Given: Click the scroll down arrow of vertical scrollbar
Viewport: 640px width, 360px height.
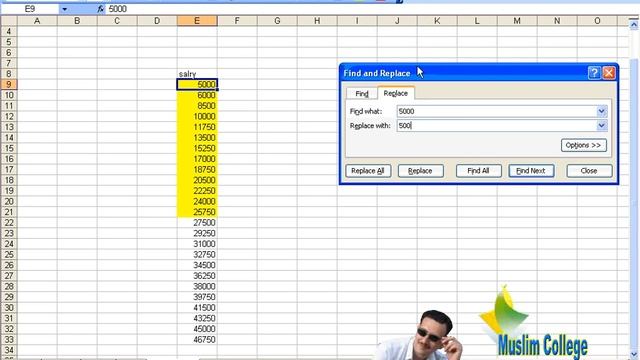Looking at the screenshot, I should pyautogui.click(x=634, y=354).
